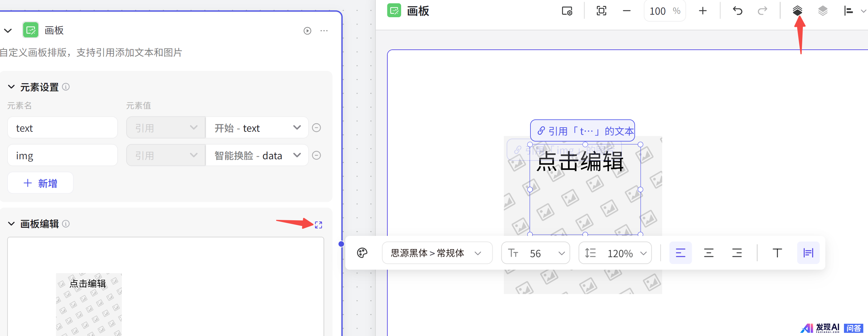Open the 思源黑体 font dropdown
868x336 pixels.
click(x=437, y=253)
